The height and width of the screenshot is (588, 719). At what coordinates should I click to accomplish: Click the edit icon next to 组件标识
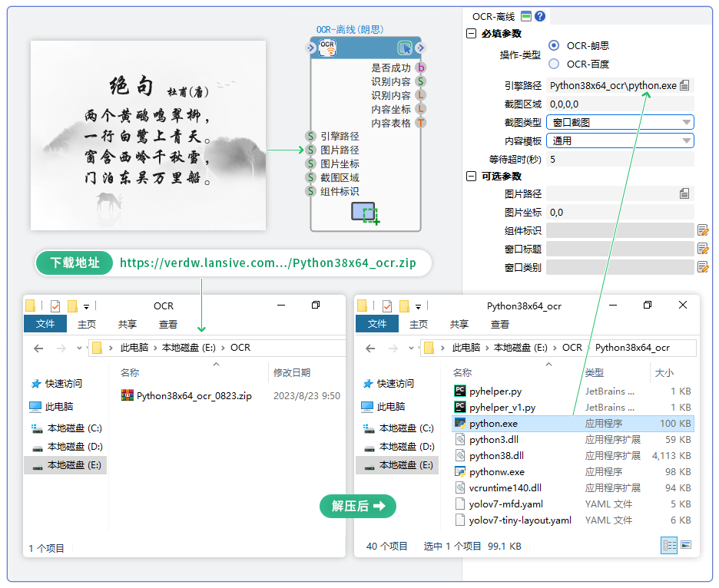coord(702,230)
